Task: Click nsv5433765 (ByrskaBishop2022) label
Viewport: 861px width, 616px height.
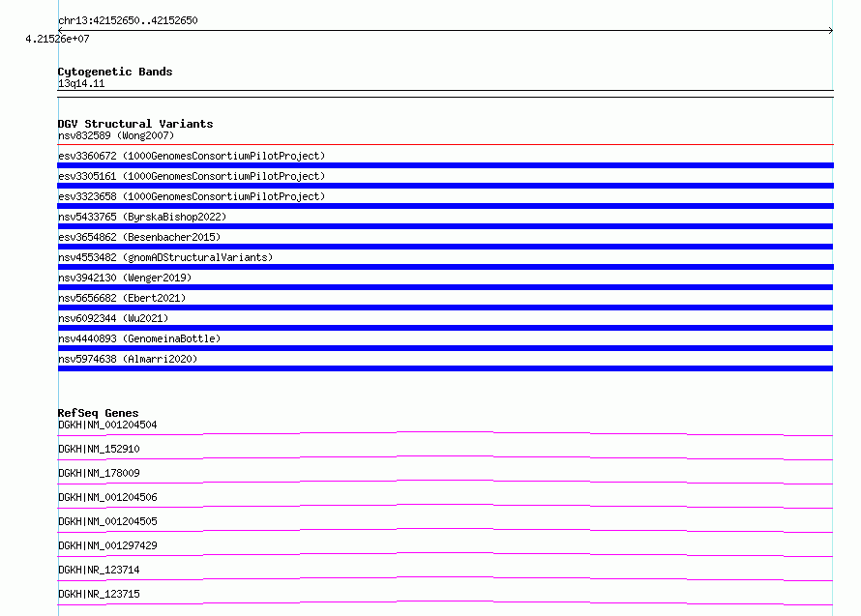Action: [142, 217]
